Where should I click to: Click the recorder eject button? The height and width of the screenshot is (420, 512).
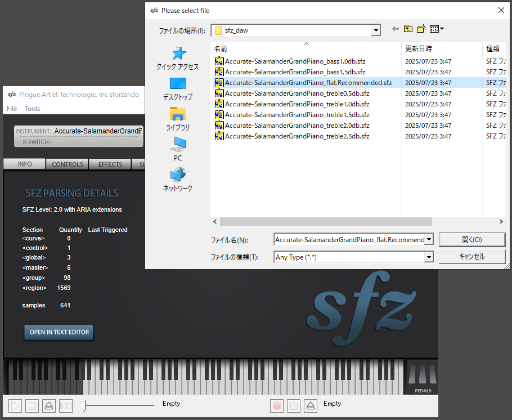(311, 406)
